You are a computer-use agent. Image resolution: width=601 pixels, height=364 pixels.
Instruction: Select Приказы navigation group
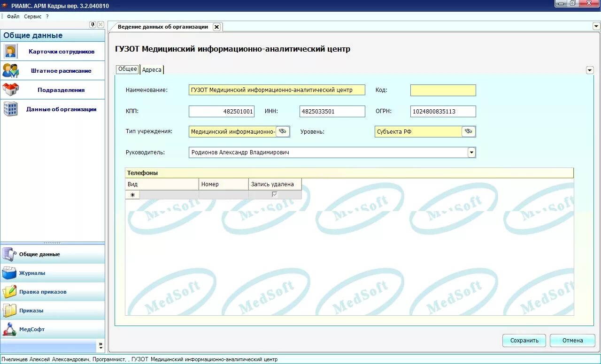53,310
